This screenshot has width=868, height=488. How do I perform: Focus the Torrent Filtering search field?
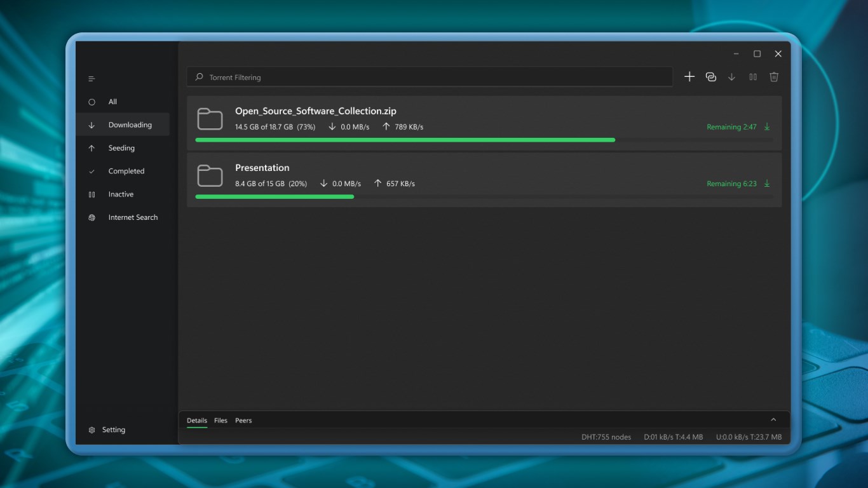tap(430, 77)
